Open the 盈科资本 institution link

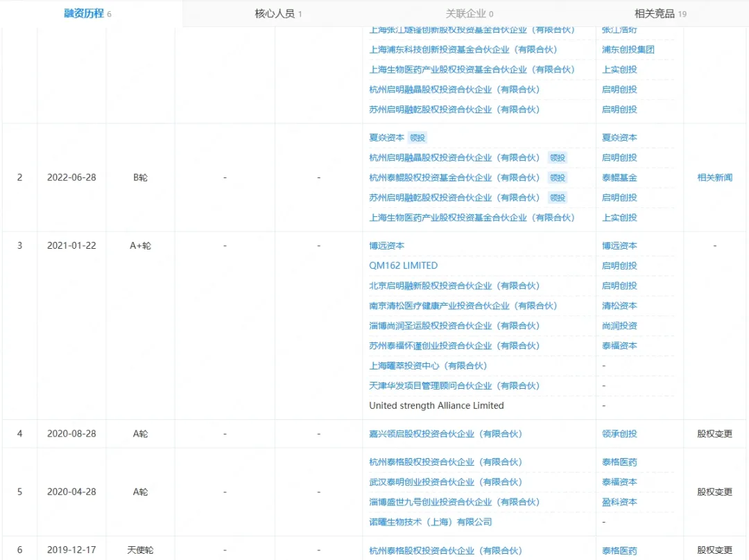[619, 502]
